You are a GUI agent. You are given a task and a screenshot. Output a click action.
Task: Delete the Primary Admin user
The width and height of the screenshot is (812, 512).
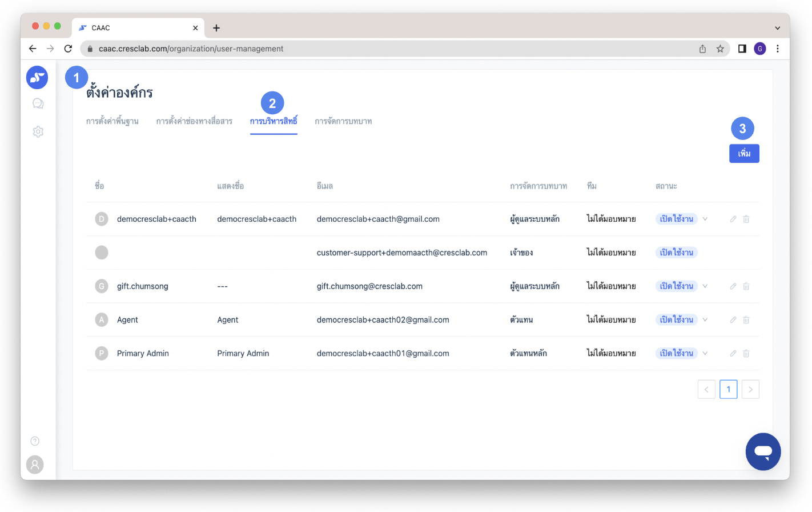tap(746, 354)
